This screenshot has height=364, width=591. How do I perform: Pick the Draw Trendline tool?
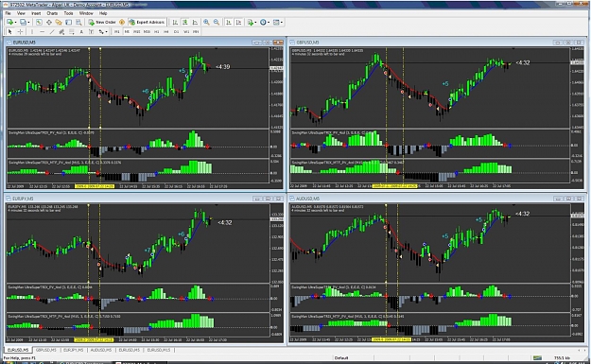[52, 32]
